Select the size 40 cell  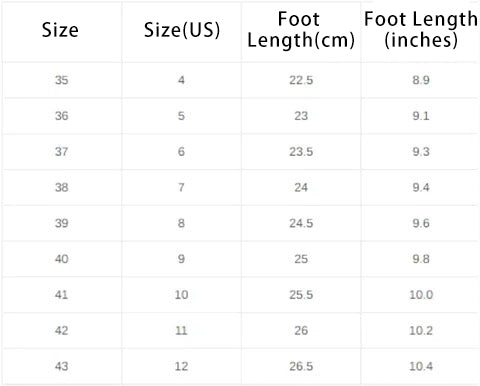(x=62, y=259)
